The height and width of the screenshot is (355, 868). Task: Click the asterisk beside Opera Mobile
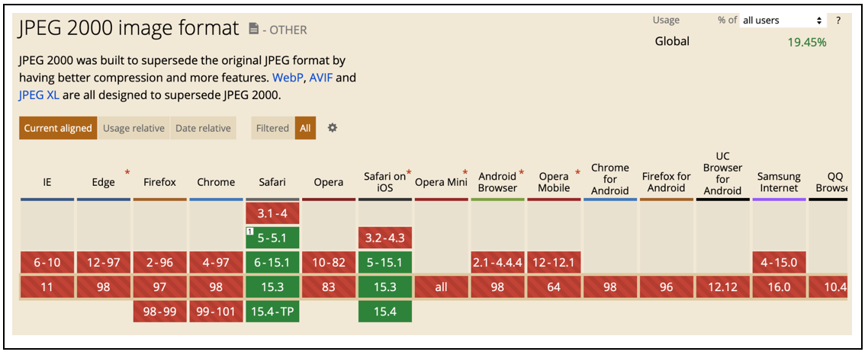coord(577,173)
